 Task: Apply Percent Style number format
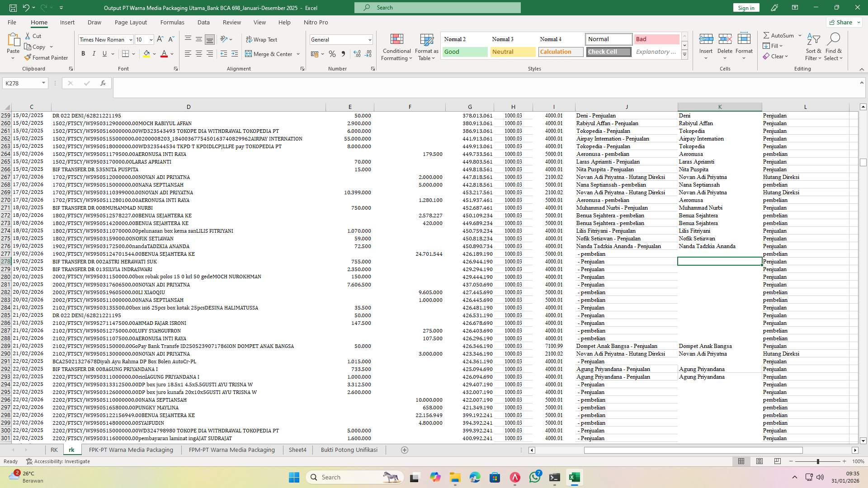pos(332,54)
